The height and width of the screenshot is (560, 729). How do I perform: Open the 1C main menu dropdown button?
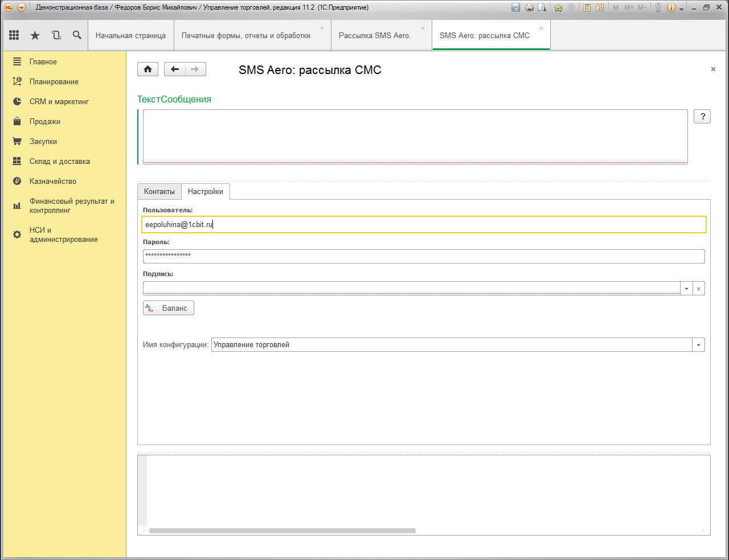[22, 7]
